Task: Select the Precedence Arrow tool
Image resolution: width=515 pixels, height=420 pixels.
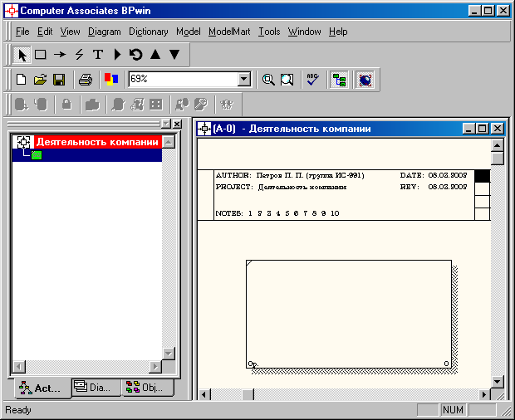Action: [x=60, y=55]
